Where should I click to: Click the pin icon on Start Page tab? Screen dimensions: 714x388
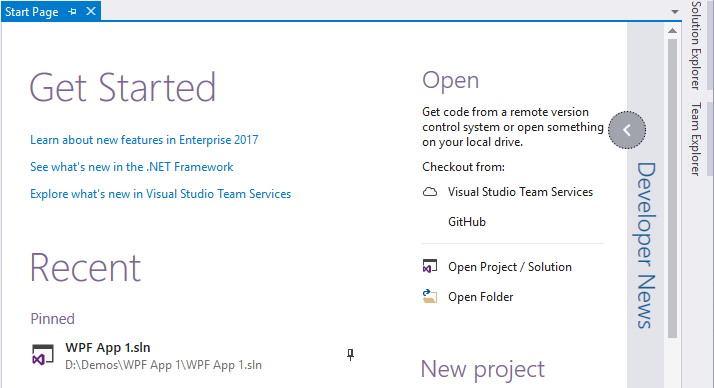(72, 11)
